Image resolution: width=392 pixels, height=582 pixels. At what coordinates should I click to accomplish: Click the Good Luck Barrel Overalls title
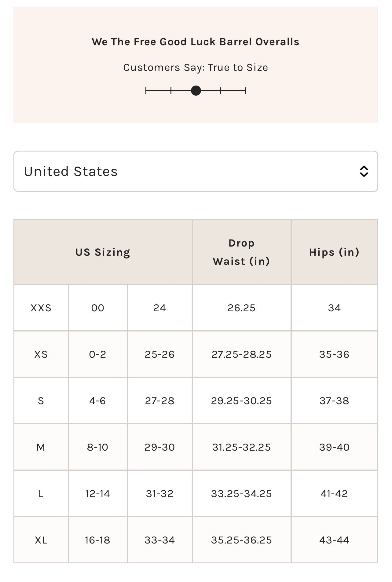point(196,42)
